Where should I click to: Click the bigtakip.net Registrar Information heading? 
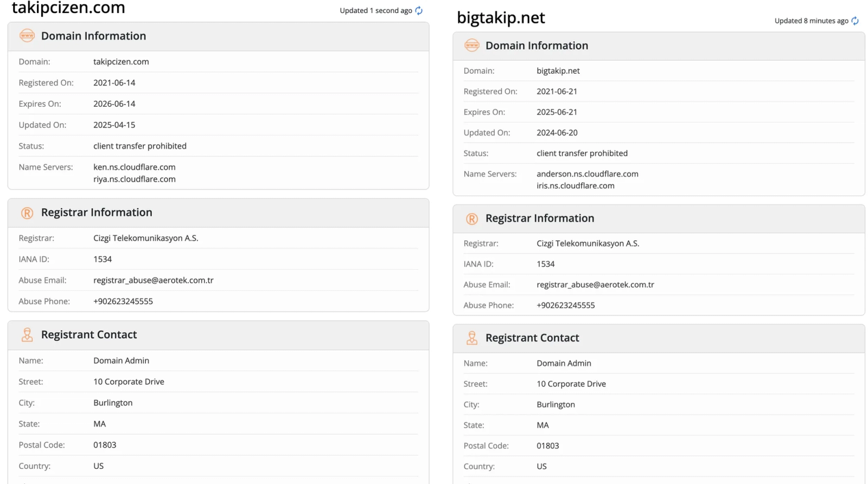pos(539,218)
